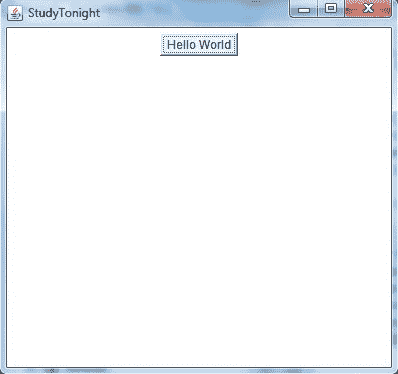The width and height of the screenshot is (398, 374).
Task: Maximize the StudyTonight window
Action: pyautogui.click(x=331, y=9)
